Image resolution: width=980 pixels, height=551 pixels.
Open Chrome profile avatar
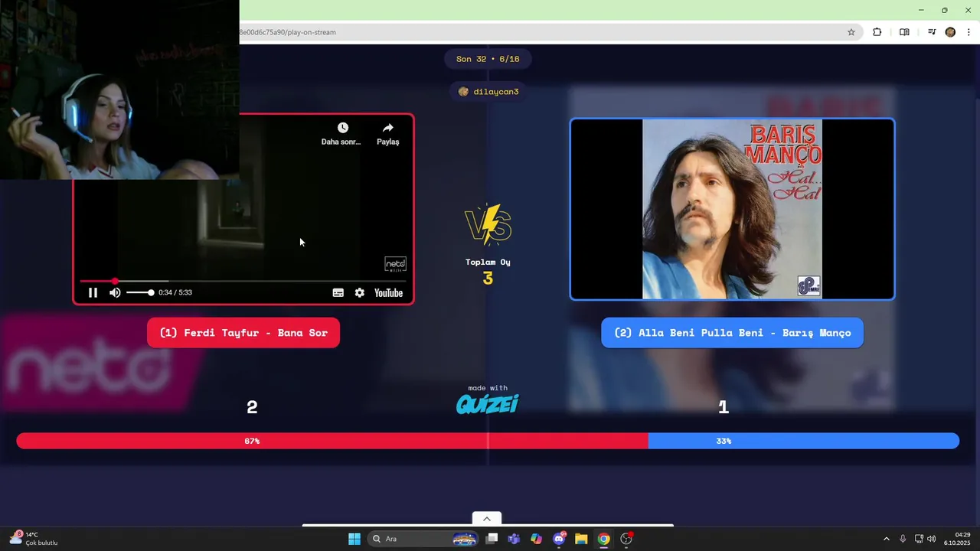pyautogui.click(x=950, y=32)
